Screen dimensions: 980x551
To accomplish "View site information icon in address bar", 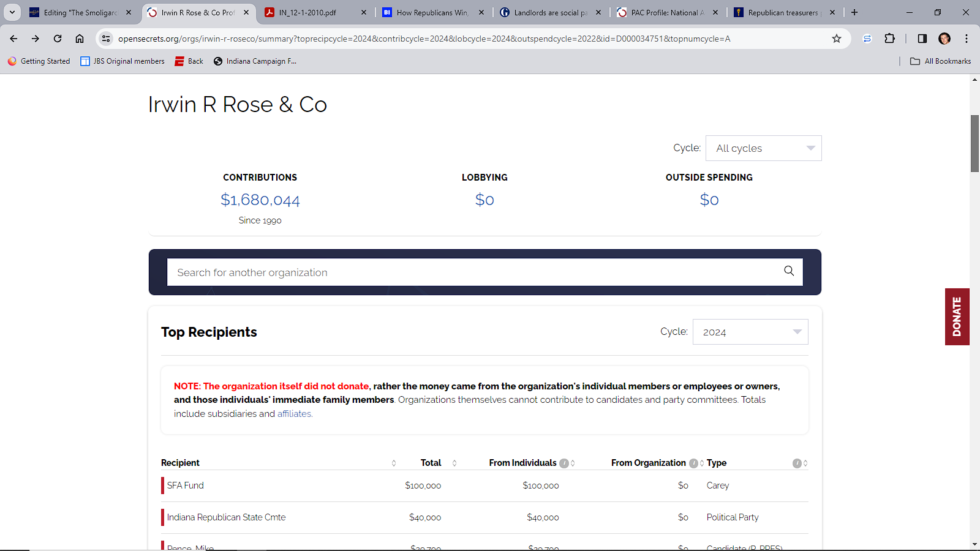I will (x=106, y=39).
